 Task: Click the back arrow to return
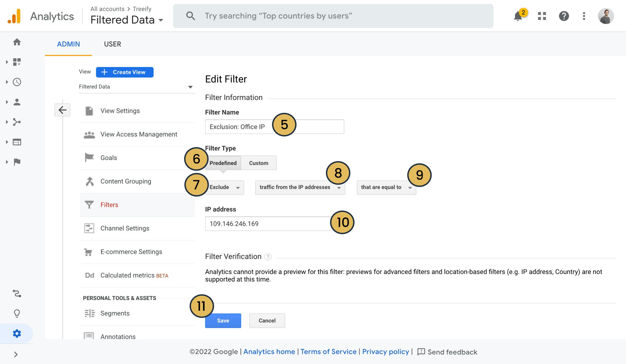(62, 109)
